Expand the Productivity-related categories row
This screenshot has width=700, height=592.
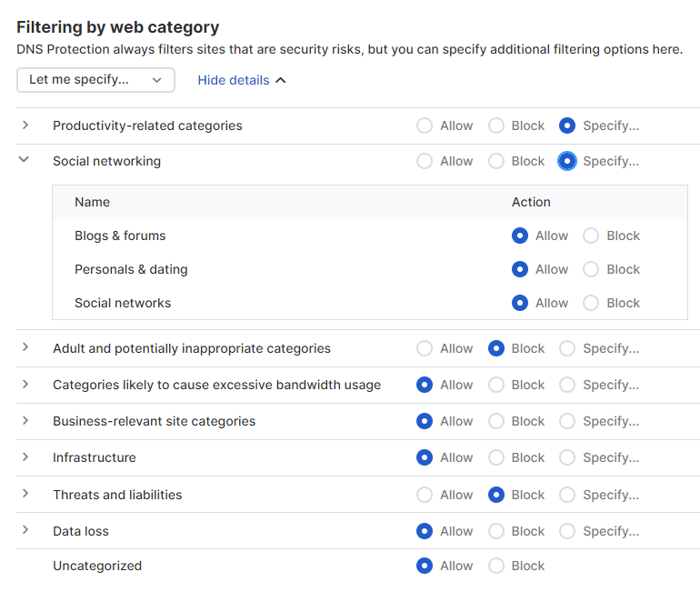(x=25, y=125)
